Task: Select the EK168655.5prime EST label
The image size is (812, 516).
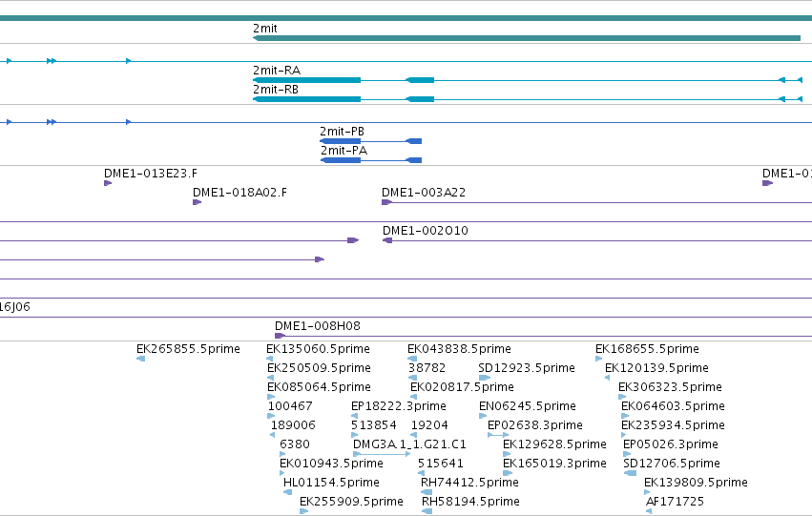Action: tap(647, 349)
